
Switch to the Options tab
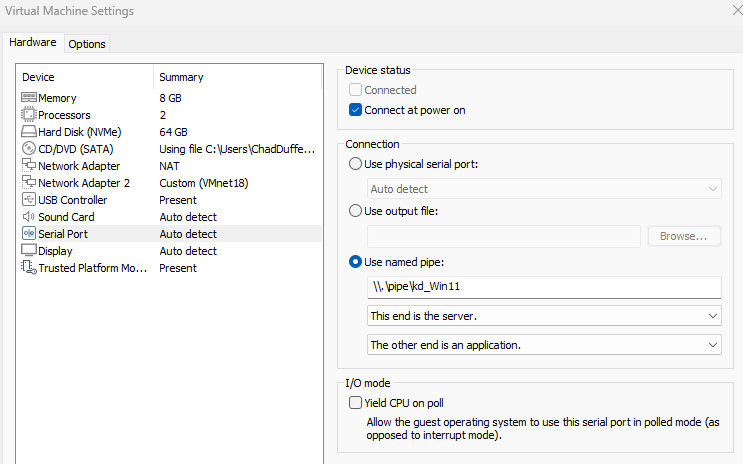pos(87,44)
